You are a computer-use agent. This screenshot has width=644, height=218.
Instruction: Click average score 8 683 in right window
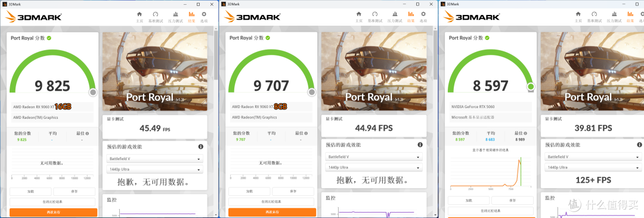click(x=490, y=139)
